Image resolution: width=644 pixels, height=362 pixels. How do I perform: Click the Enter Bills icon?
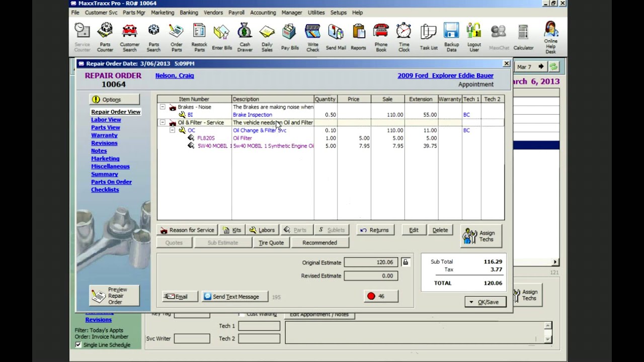pos(222,37)
